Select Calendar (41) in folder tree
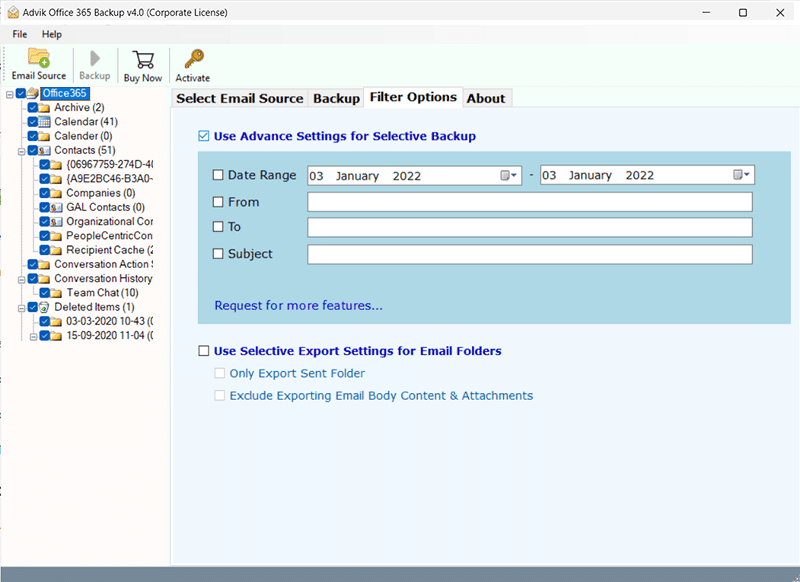 pyautogui.click(x=86, y=122)
